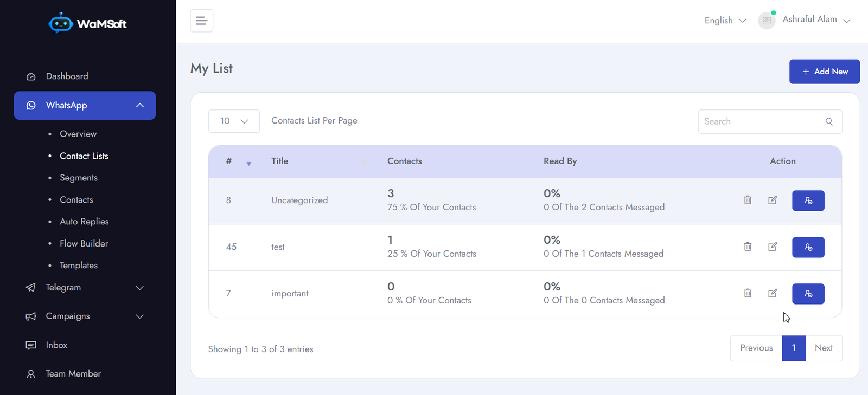Open the Contacts submenu item
The image size is (868, 395).
click(x=76, y=200)
